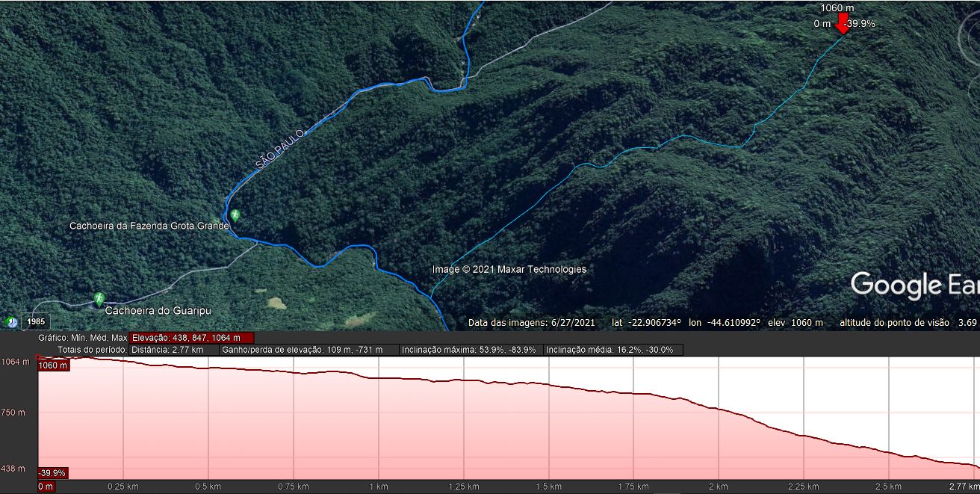Click the Cachoeira do Guaripu hiking marker icon
980x494 pixels.
(x=99, y=299)
